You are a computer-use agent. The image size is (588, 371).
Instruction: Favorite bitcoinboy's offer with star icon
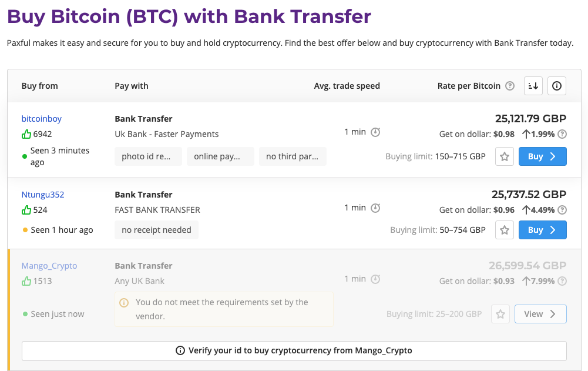pyautogui.click(x=505, y=156)
